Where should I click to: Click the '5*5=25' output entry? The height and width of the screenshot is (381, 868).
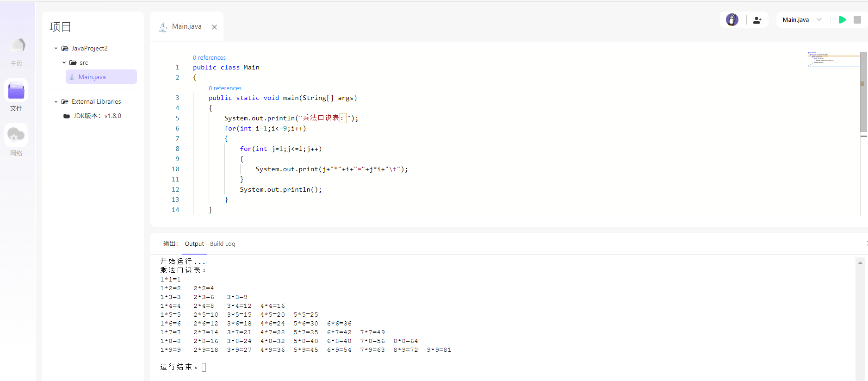pyautogui.click(x=306, y=315)
